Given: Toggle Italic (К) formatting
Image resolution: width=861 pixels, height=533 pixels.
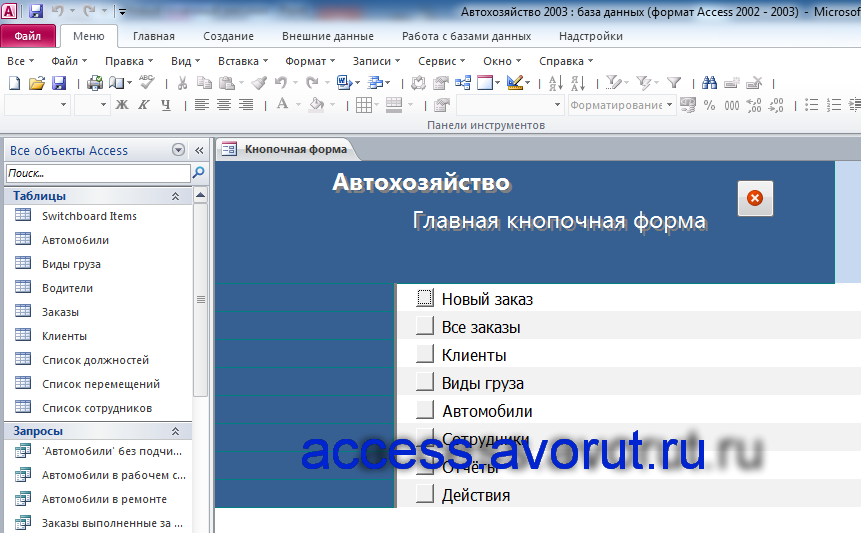Looking at the screenshot, I should [x=144, y=104].
